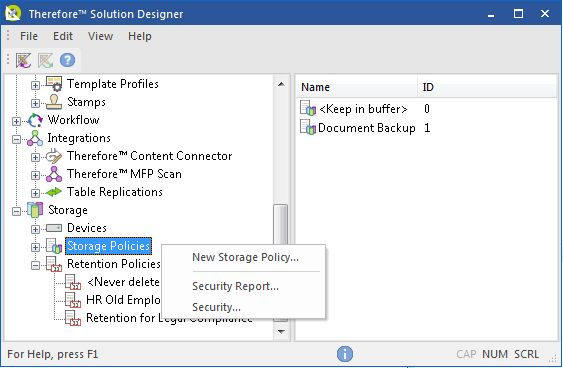
Task: Maximize the Solution Designer window
Action: coord(518,14)
